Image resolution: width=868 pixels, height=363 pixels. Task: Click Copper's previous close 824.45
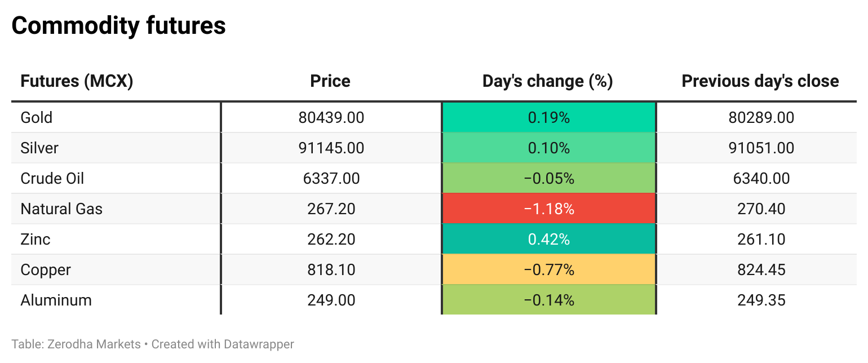tap(761, 269)
